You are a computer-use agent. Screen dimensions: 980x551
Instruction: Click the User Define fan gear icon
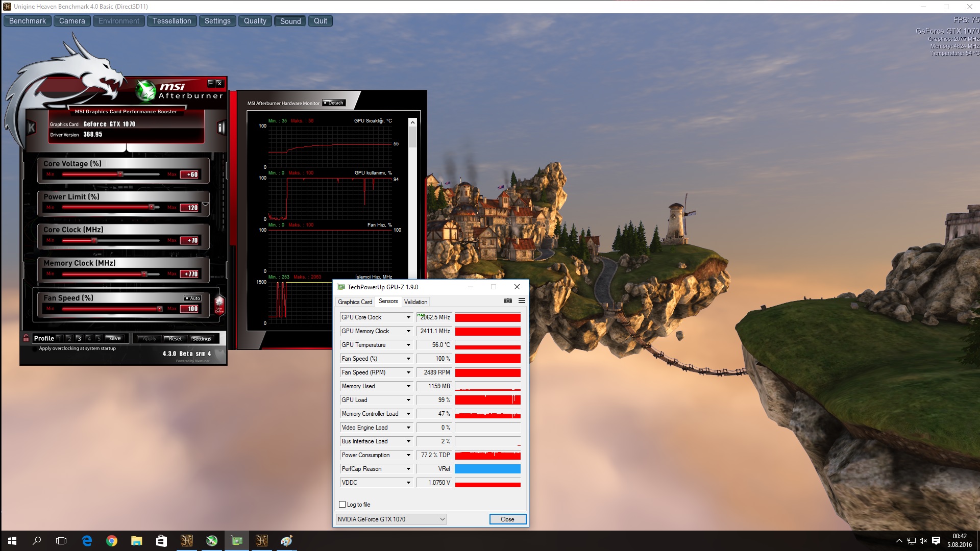tap(219, 305)
